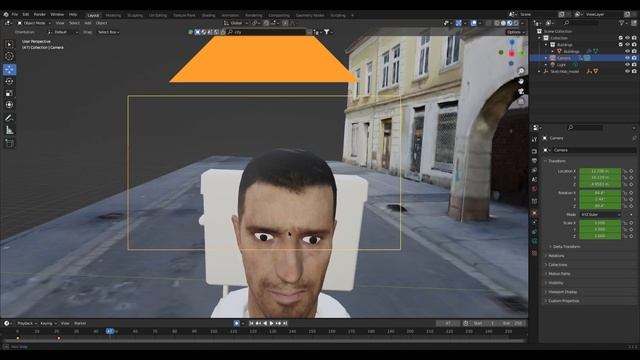Open the Render properties tab
Viewport: 640px width, 360px height.
534,151
